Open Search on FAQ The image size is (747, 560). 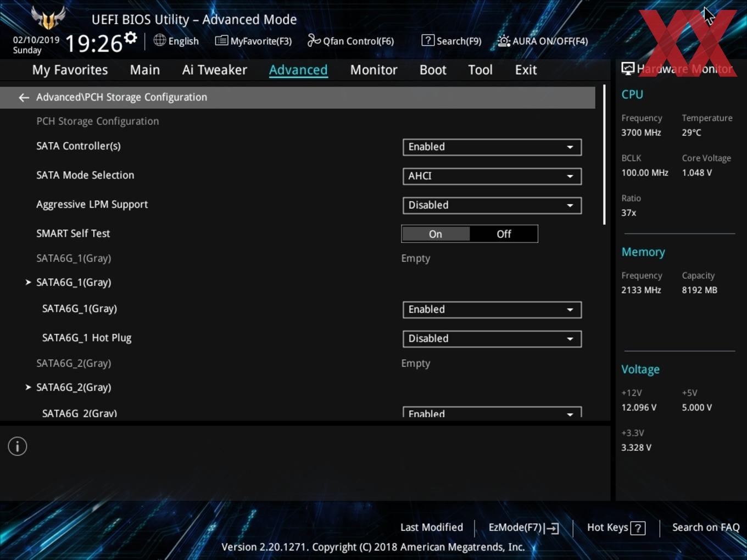[706, 528]
